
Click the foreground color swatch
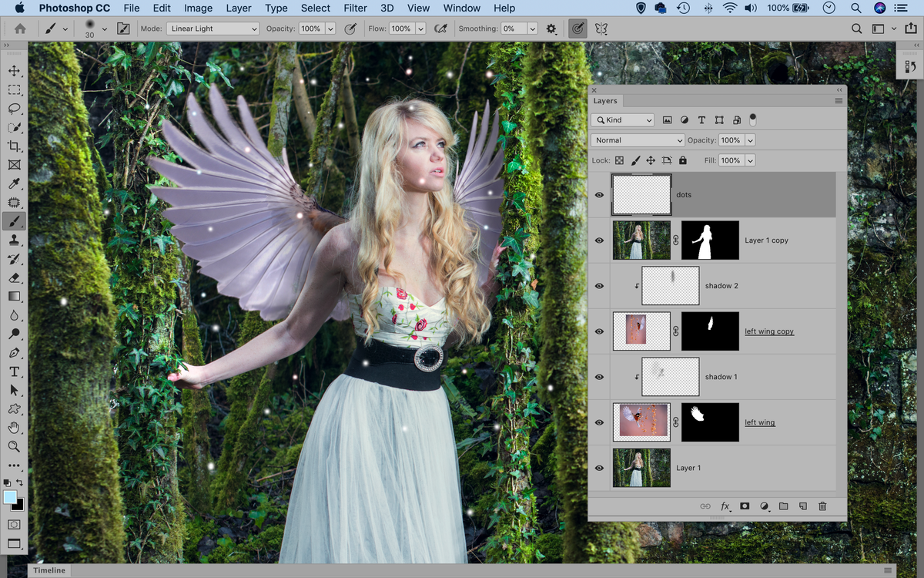(x=11, y=498)
